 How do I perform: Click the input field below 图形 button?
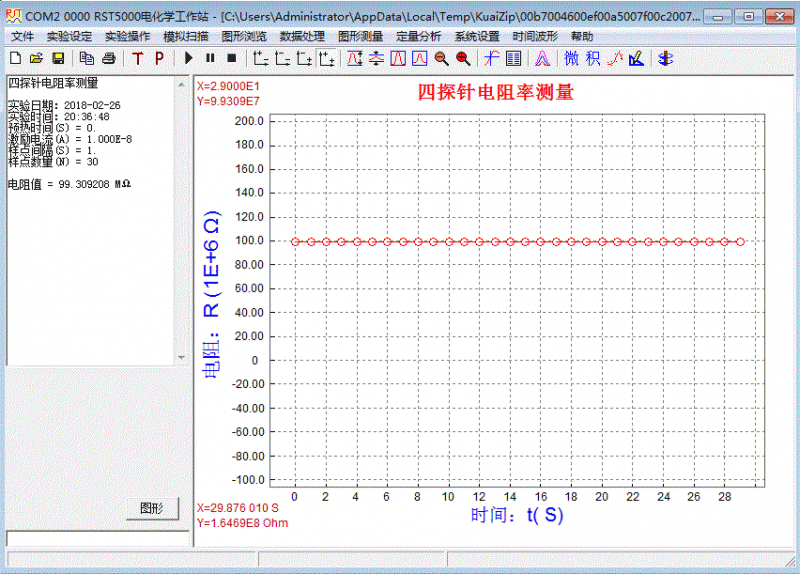pos(97,538)
